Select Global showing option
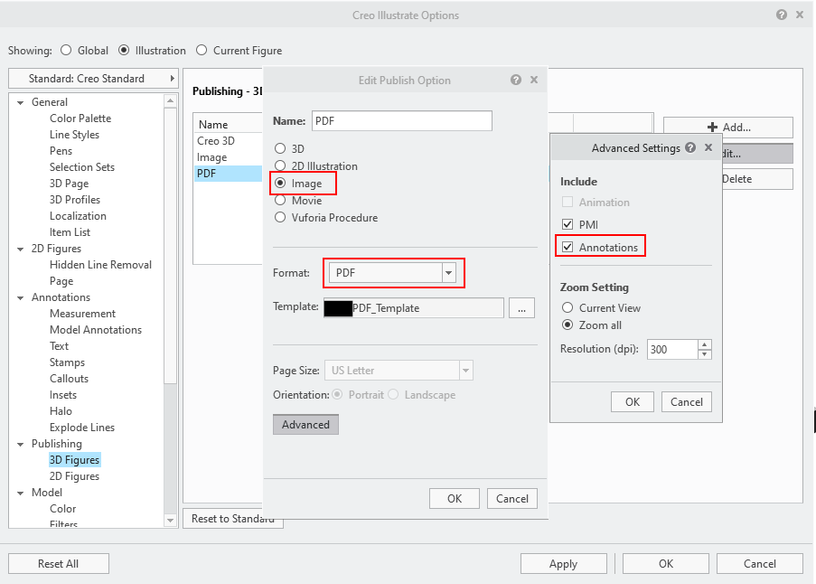 67,50
